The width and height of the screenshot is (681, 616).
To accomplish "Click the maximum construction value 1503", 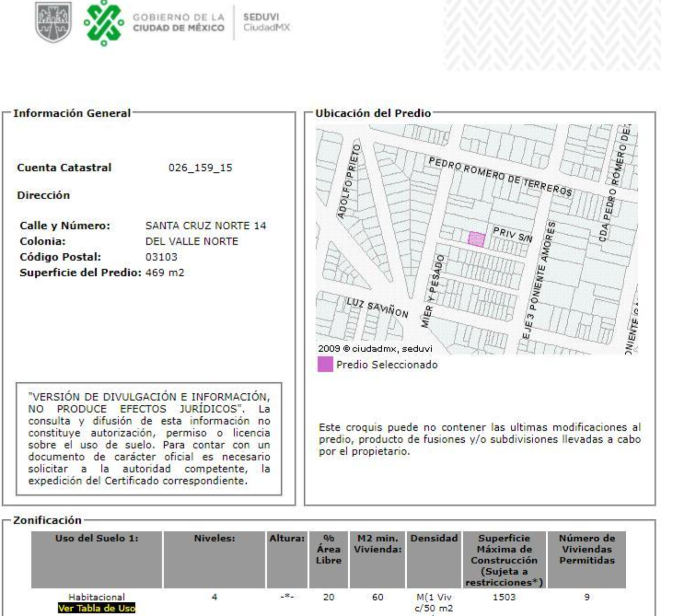I will point(504,597).
